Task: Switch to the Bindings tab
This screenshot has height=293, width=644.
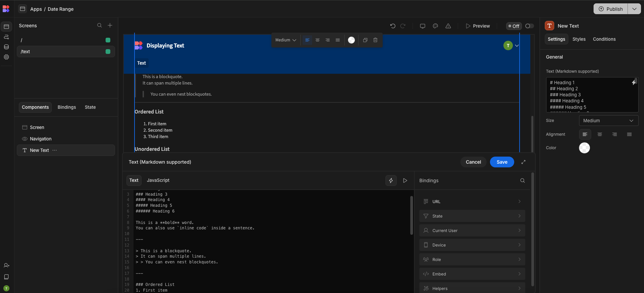Action: click(x=67, y=107)
